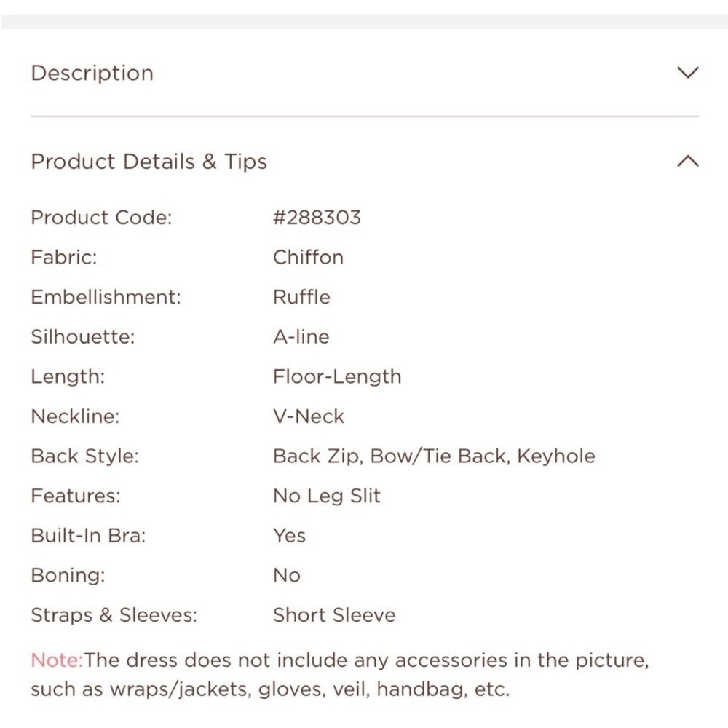728x728 pixels.
Task: Click the No Leg Slit feature
Action: (x=326, y=496)
